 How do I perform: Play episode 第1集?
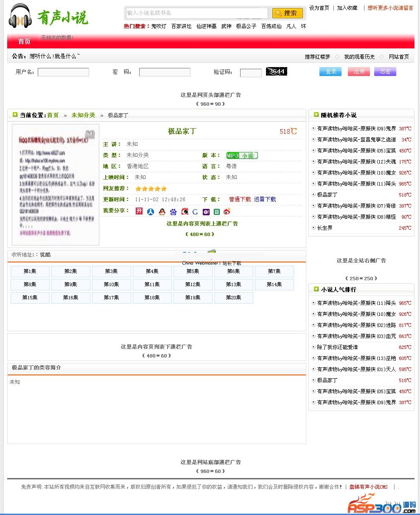30,271
